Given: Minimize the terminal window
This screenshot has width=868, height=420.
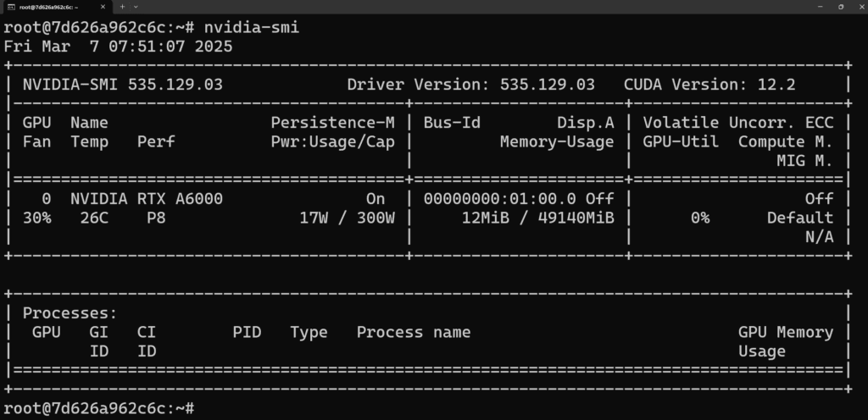Looking at the screenshot, I should [x=821, y=6].
